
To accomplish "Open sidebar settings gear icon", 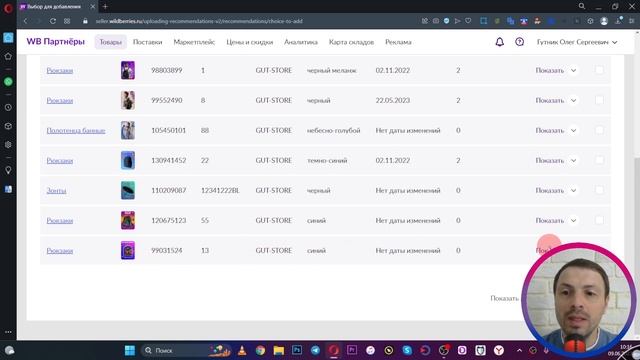I will click(8, 144).
